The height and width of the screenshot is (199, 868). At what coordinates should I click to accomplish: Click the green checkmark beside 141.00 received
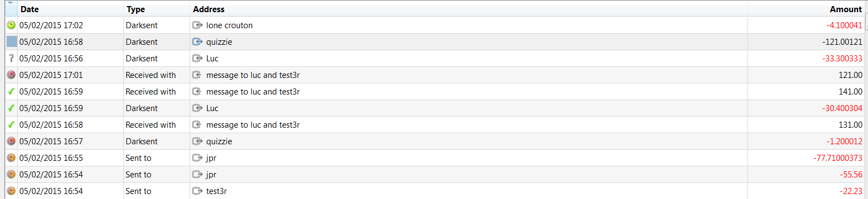[11, 91]
